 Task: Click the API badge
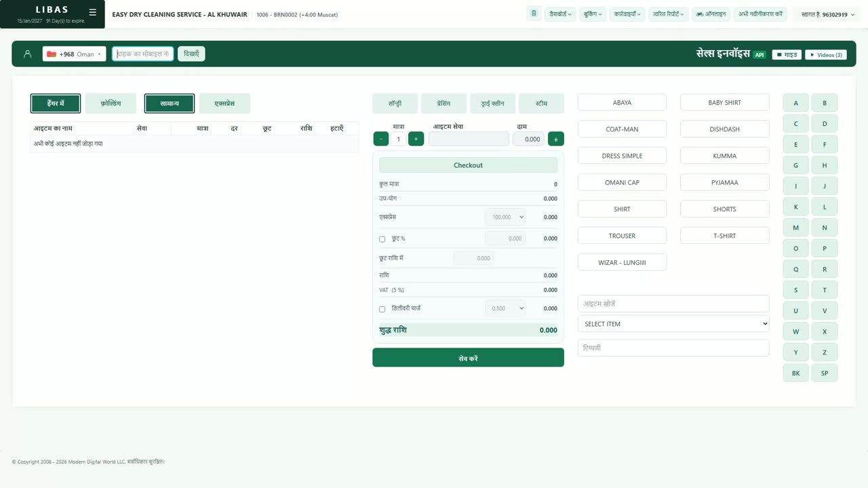tap(759, 55)
